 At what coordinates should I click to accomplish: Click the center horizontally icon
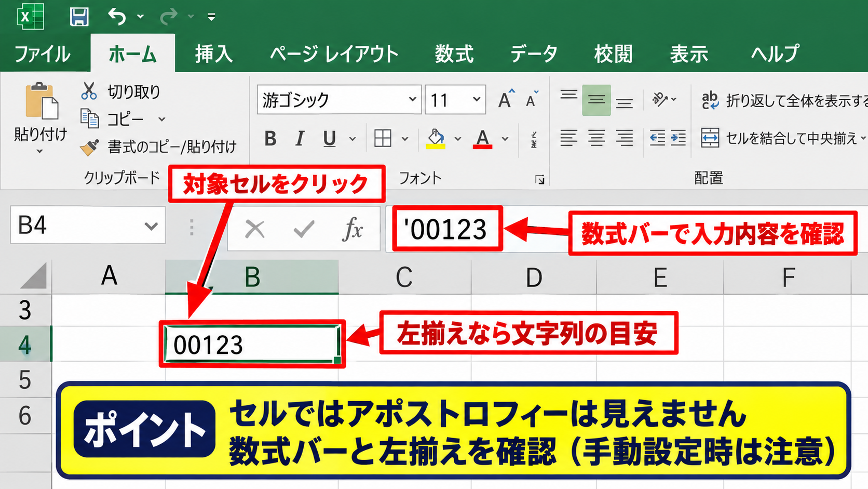596,138
